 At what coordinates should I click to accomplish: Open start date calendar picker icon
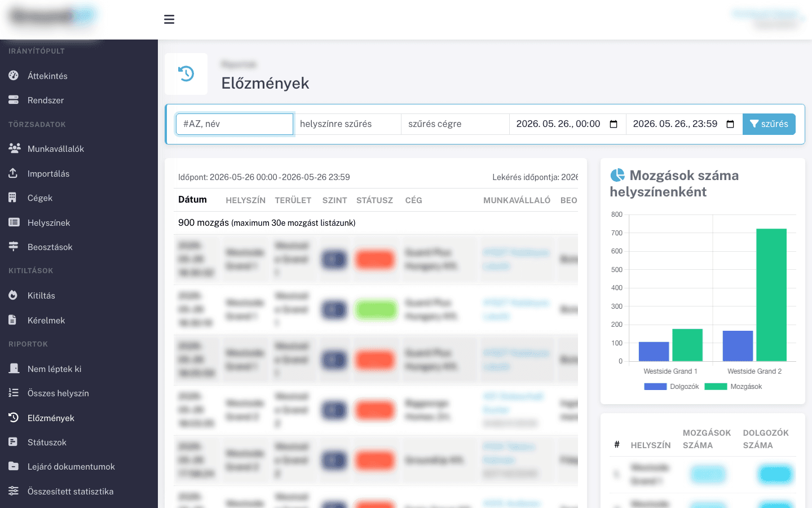pyautogui.click(x=614, y=124)
